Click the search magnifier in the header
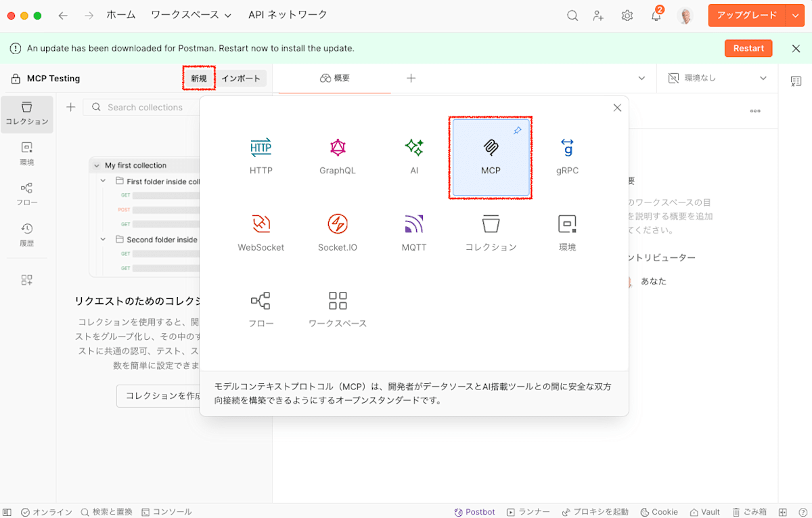This screenshot has width=812, height=518. (572, 16)
